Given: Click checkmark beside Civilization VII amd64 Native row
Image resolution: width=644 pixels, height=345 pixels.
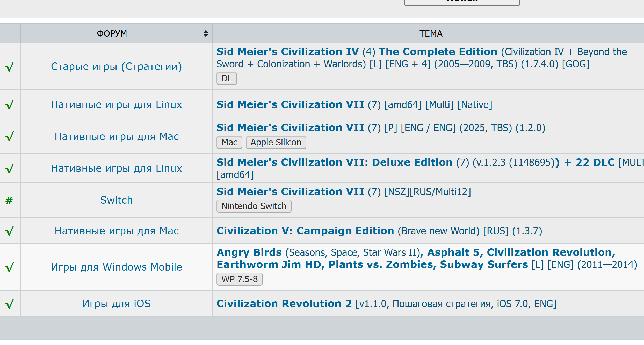Looking at the screenshot, I should tap(10, 105).
